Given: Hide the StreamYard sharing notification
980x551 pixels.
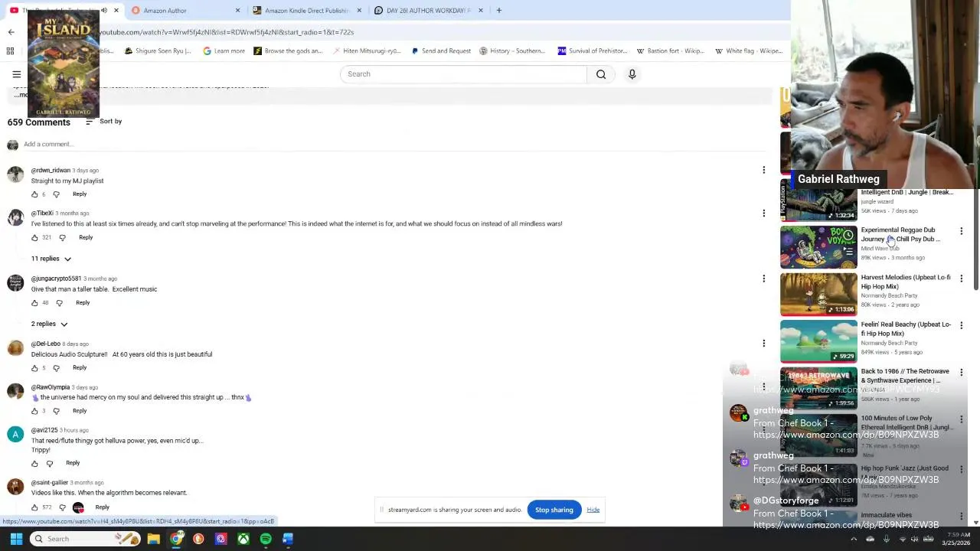Looking at the screenshot, I should [593, 510].
